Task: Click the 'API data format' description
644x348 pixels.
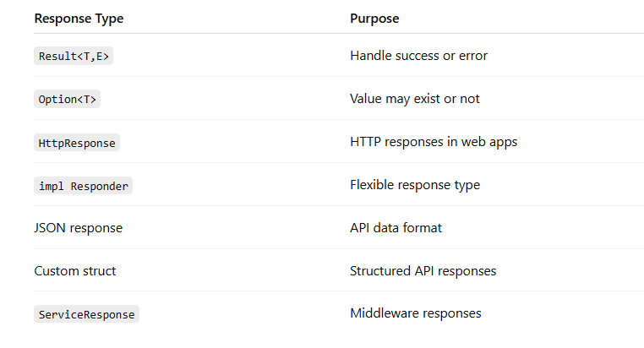Action: click(x=396, y=228)
